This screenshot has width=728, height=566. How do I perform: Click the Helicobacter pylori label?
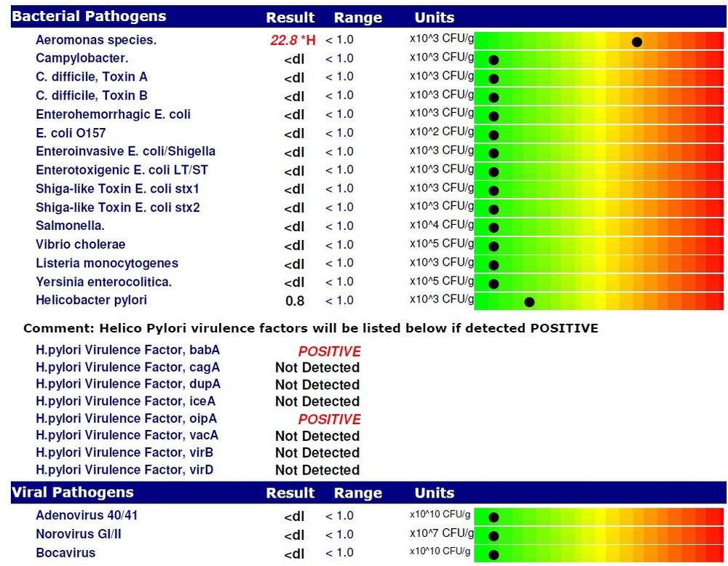tap(91, 300)
